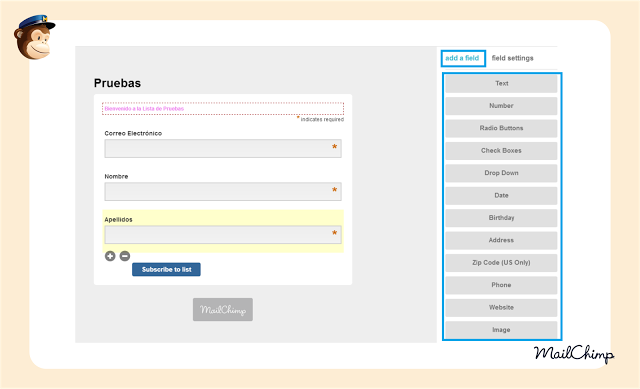The image size is (640, 389).
Task: Add a Zip Code (US Only) field
Action: pyautogui.click(x=501, y=262)
